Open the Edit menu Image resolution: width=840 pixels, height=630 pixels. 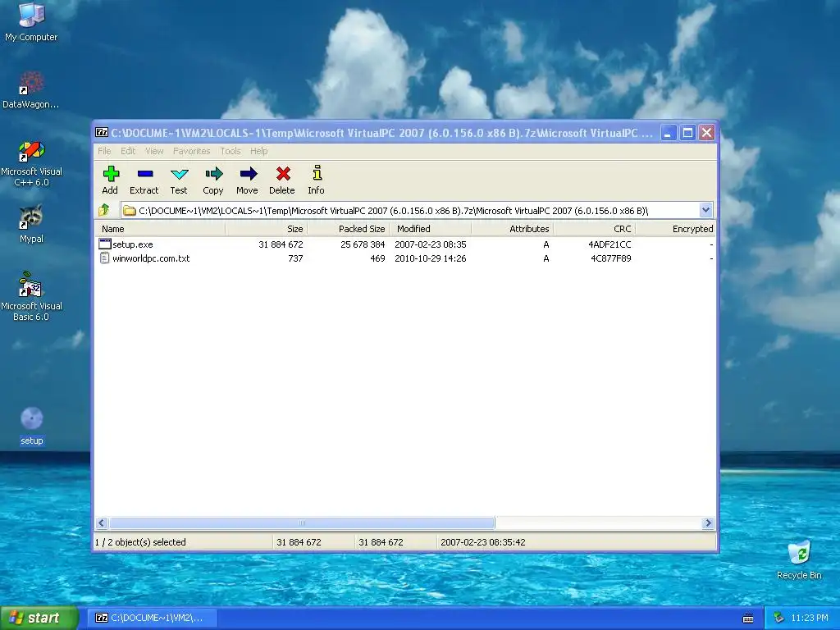[x=127, y=151]
